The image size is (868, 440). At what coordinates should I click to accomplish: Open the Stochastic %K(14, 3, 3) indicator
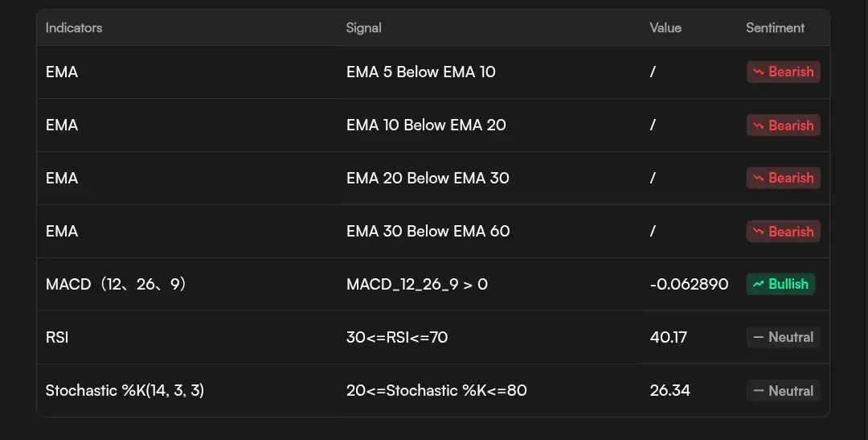(125, 391)
